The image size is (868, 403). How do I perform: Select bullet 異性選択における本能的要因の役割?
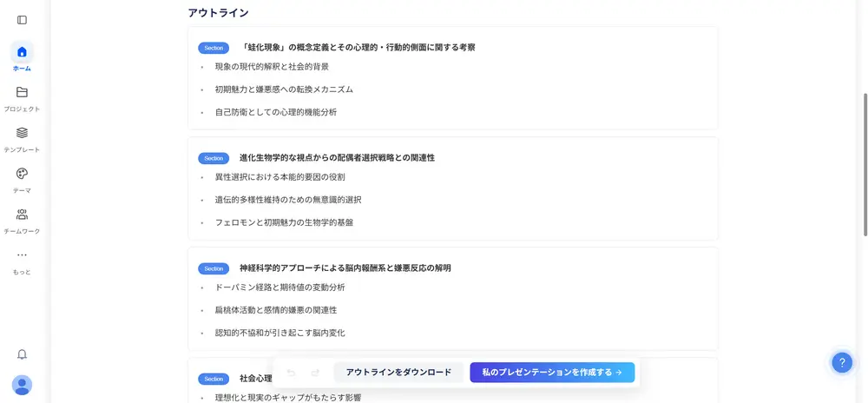[280, 177]
